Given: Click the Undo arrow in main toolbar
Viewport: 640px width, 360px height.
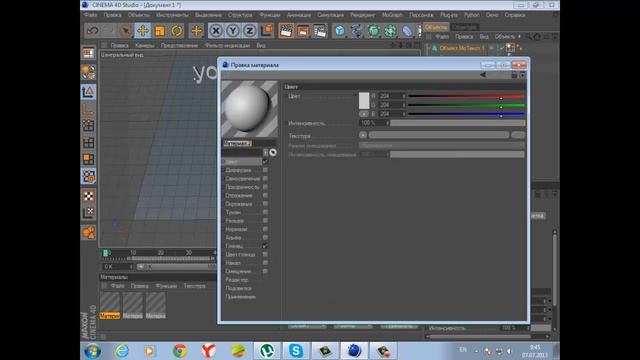Looking at the screenshot, I should [93, 31].
